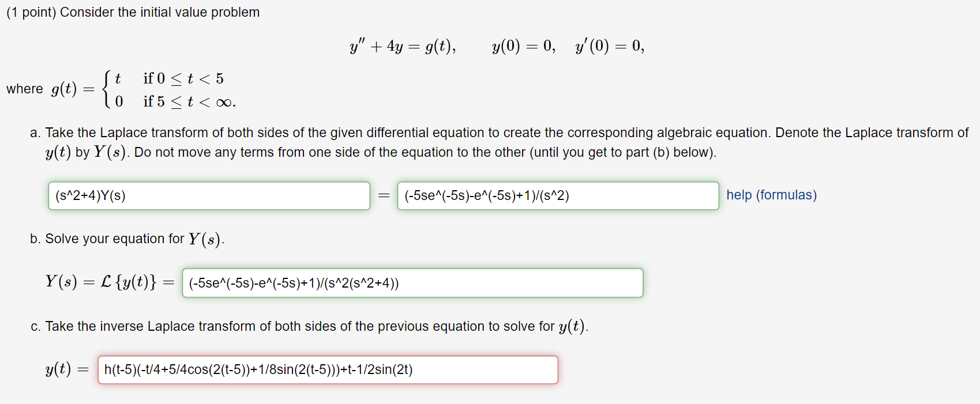Select the displayed differential equation y''+4y=g(t)

[402, 46]
